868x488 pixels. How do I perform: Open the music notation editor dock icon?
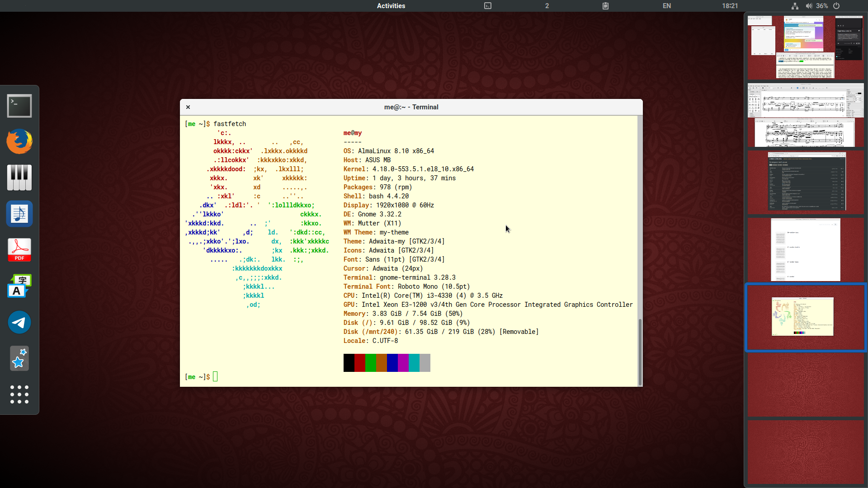click(19, 214)
